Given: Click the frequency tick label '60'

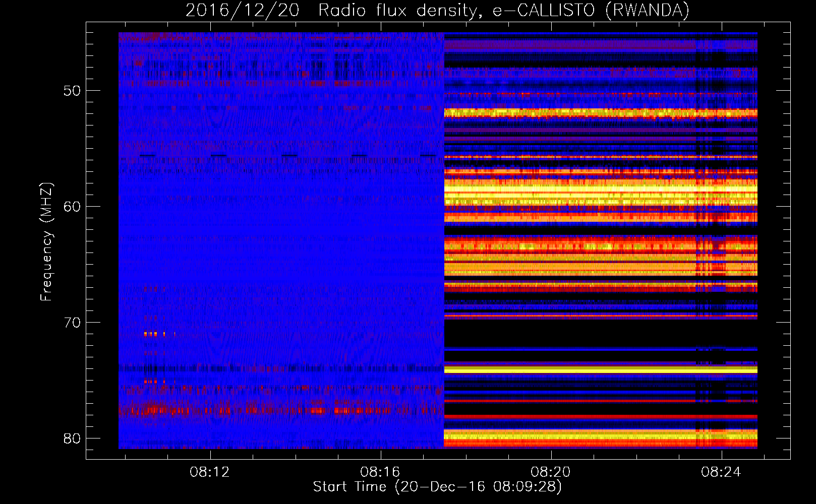Looking at the screenshot, I should click(x=72, y=207).
